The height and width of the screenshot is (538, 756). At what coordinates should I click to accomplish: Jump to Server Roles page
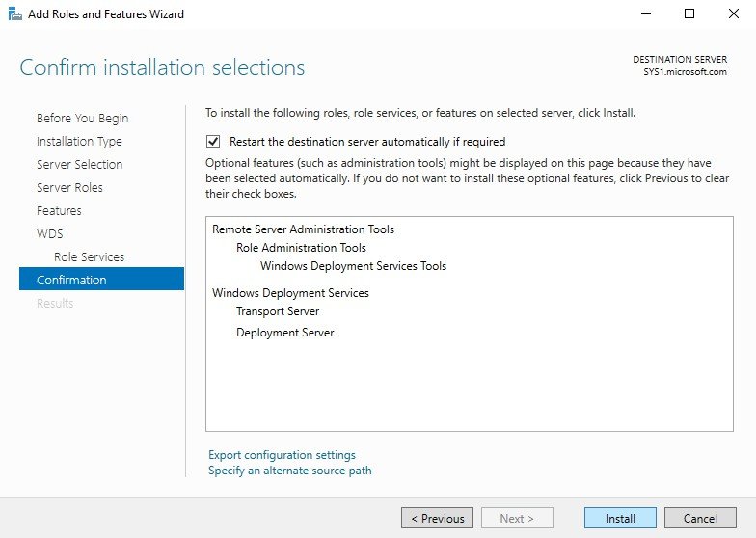pos(69,187)
